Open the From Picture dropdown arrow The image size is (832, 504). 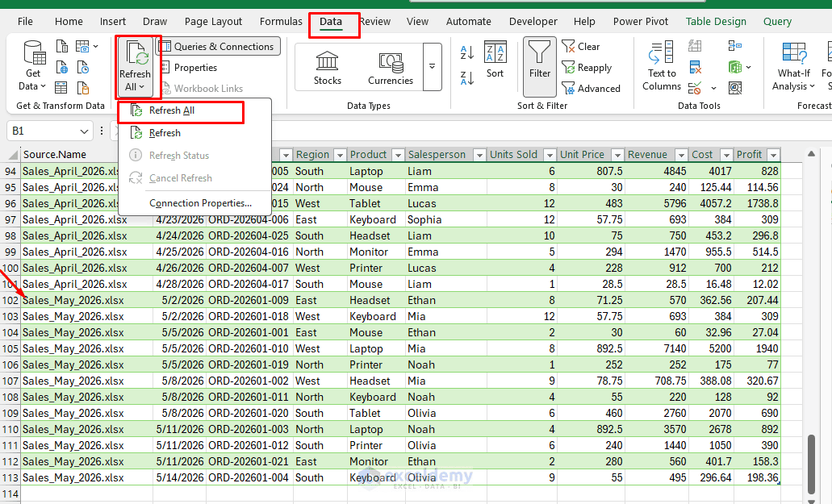click(x=95, y=47)
